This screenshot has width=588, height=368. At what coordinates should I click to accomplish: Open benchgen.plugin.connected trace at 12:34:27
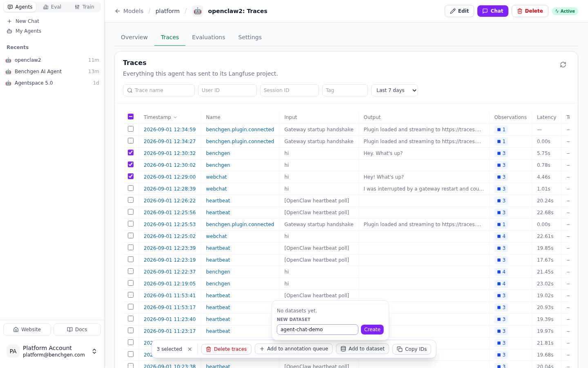coord(240,141)
